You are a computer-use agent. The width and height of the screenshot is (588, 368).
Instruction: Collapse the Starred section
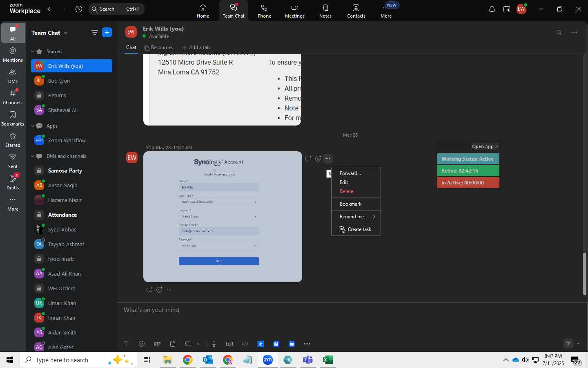(x=33, y=52)
